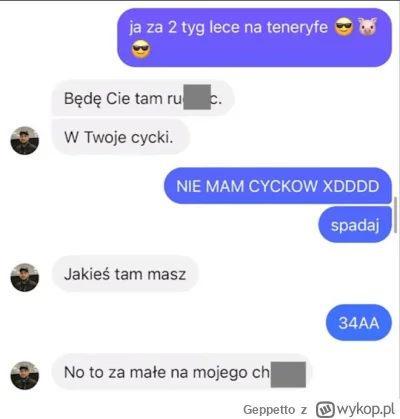
Task: Click gray censor box after 'mojego ch'
Action: (x=288, y=375)
